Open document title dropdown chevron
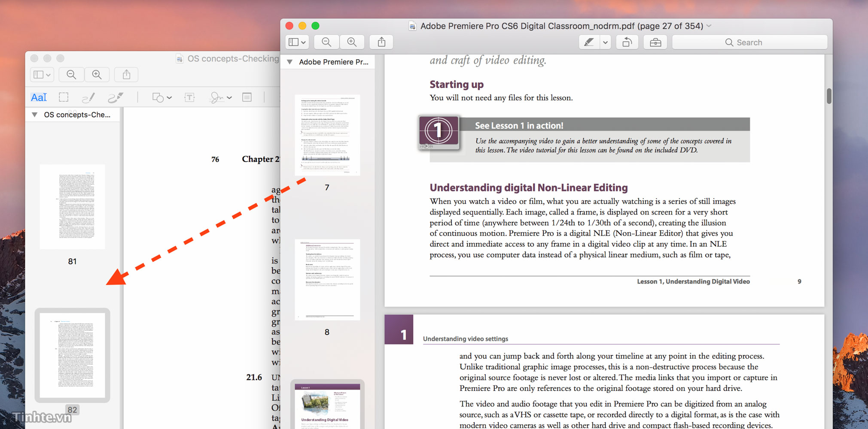The image size is (868, 429). pos(709,26)
